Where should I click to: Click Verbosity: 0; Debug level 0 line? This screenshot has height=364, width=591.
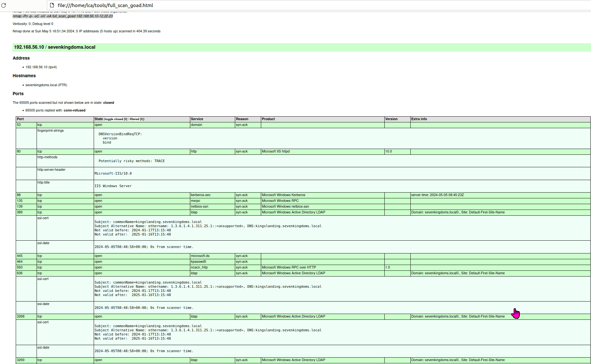pos(33,24)
